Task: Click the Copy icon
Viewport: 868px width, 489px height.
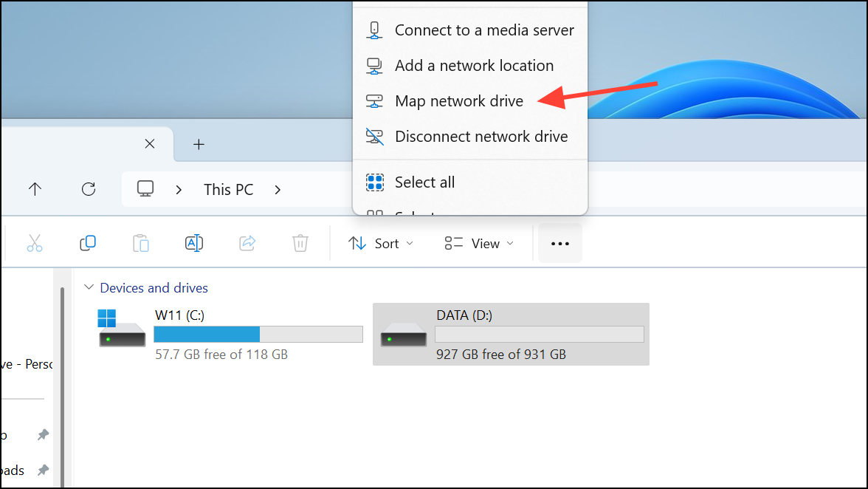Action: tap(88, 242)
